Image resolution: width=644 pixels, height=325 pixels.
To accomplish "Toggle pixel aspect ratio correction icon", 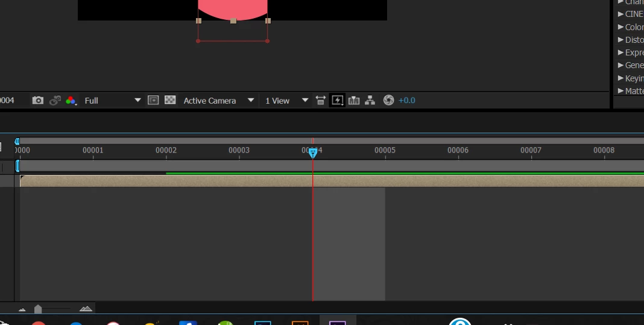I will coord(320,100).
